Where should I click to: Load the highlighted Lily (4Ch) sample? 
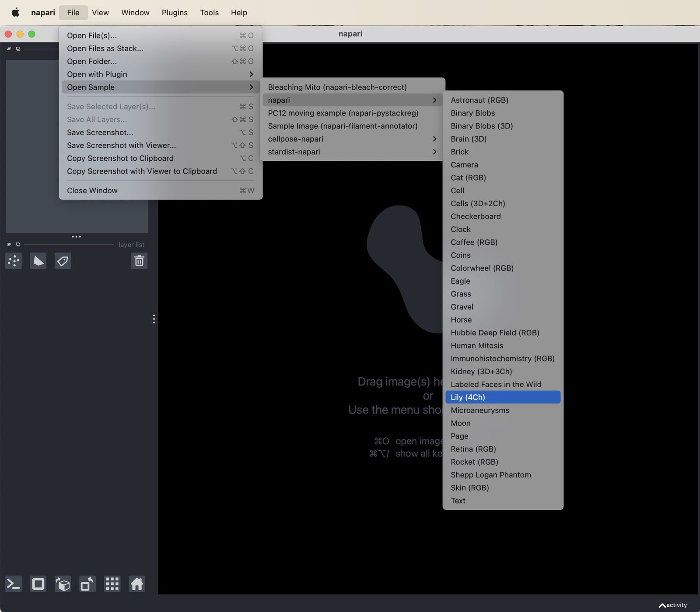pos(503,397)
